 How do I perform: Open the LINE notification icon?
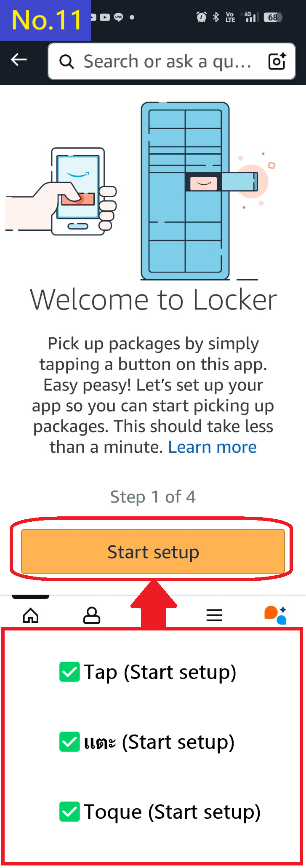(x=118, y=17)
